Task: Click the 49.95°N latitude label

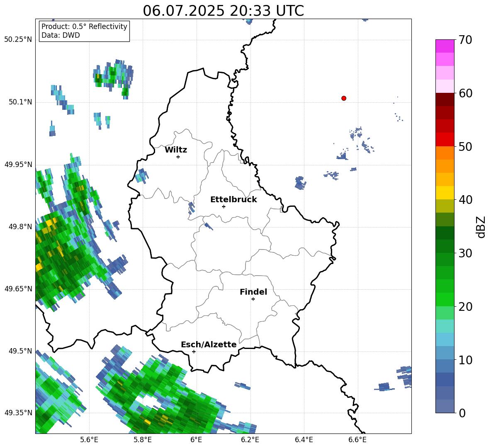Action: click(18, 165)
